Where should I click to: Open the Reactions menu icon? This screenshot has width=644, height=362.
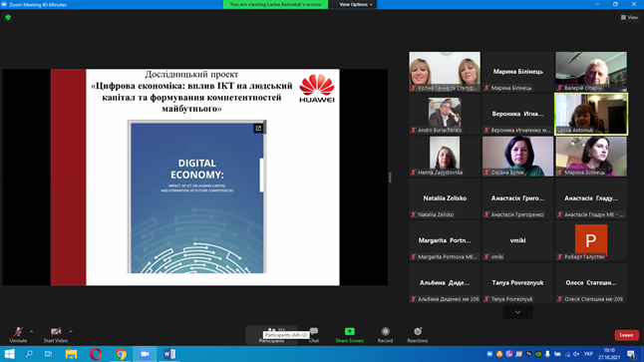tap(418, 331)
